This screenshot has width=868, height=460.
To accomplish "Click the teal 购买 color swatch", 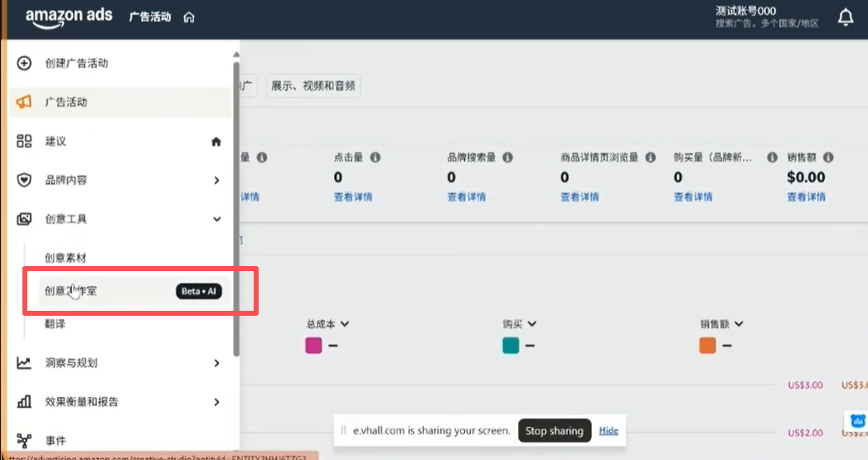I will [511, 346].
